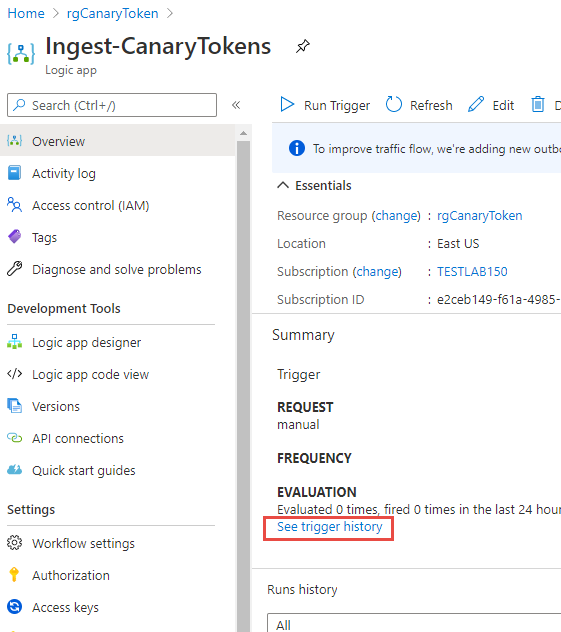Open Overview in the sidebar
Viewport: 561px width, 632px height.
point(117,141)
